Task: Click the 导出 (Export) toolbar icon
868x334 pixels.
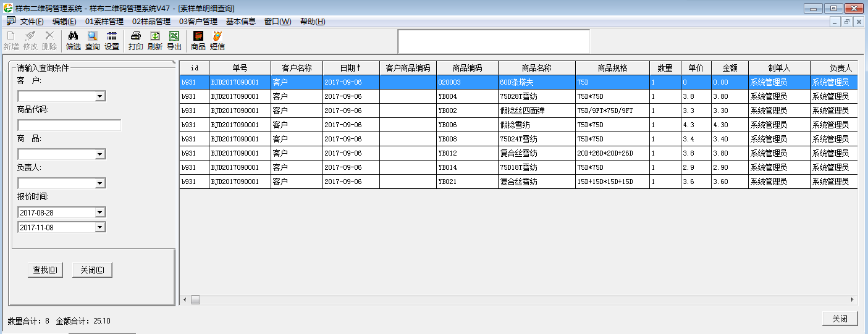Action: 174,41
